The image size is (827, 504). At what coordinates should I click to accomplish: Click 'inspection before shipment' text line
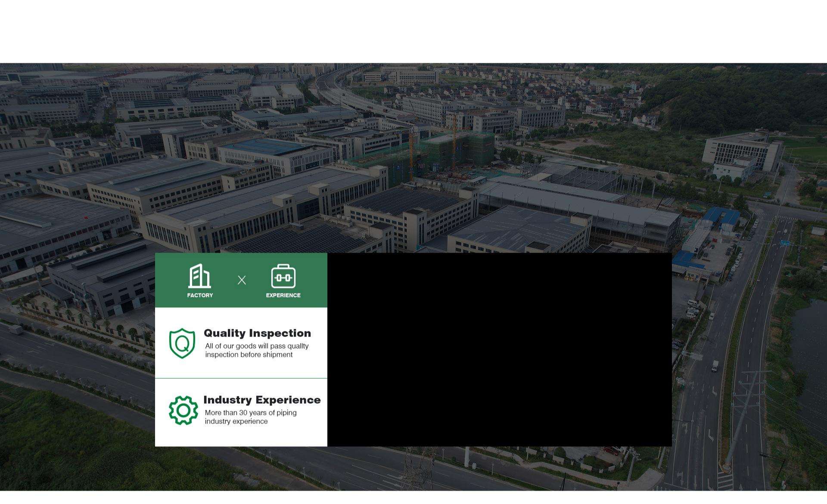pyautogui.click(x=249, y=355)
